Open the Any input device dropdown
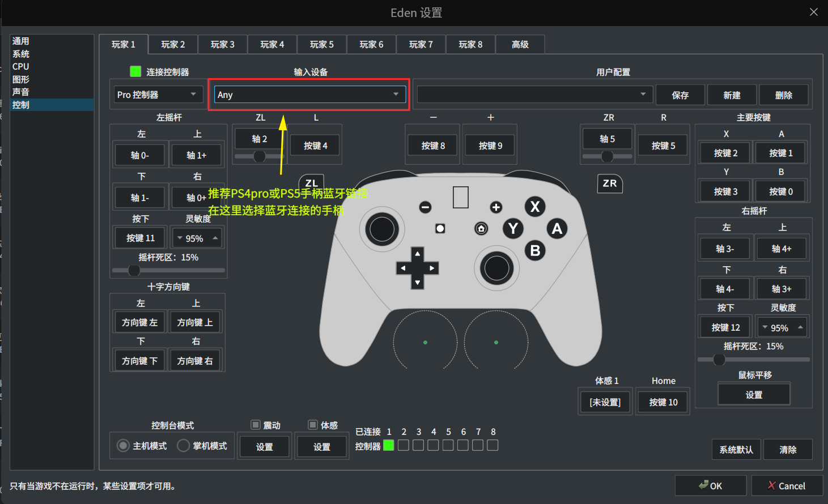828x504 pixels. tap(310, 95)
